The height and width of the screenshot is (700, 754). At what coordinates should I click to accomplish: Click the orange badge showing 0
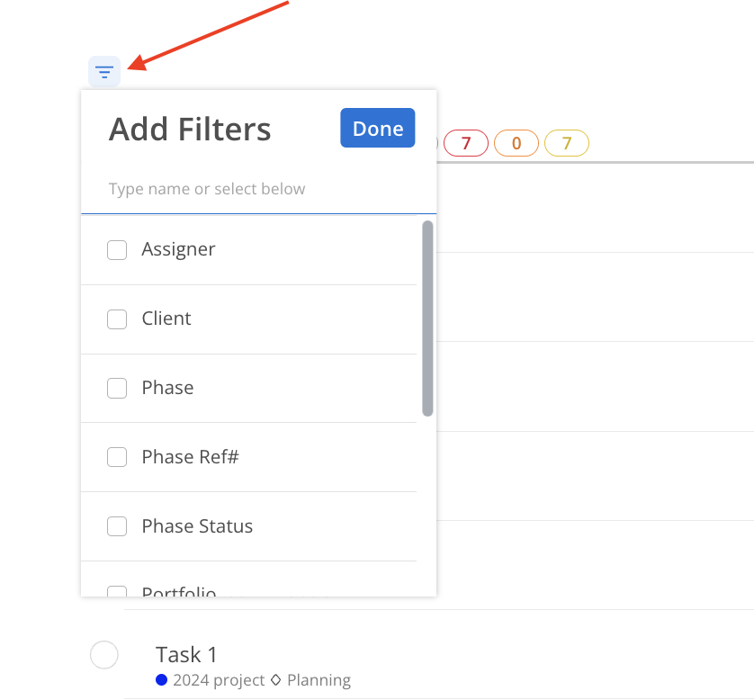[516, 143]
